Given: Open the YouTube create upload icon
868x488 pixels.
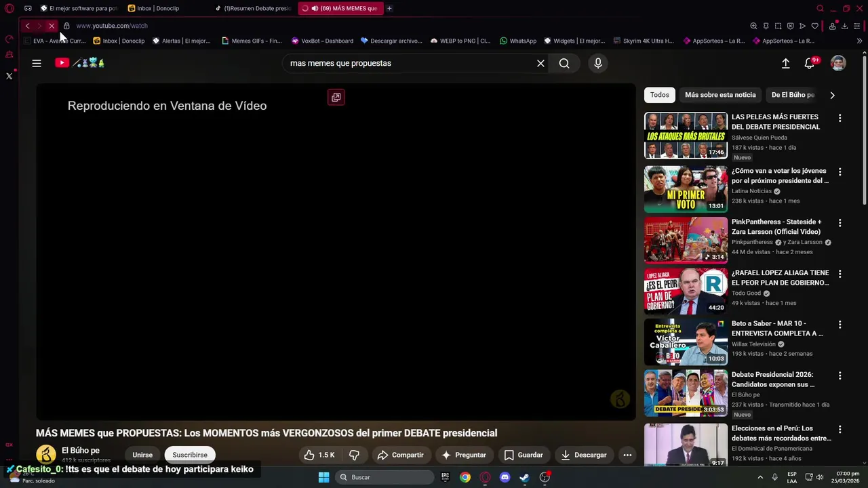Looking at the screenshot, I should [x=785, y=63].
